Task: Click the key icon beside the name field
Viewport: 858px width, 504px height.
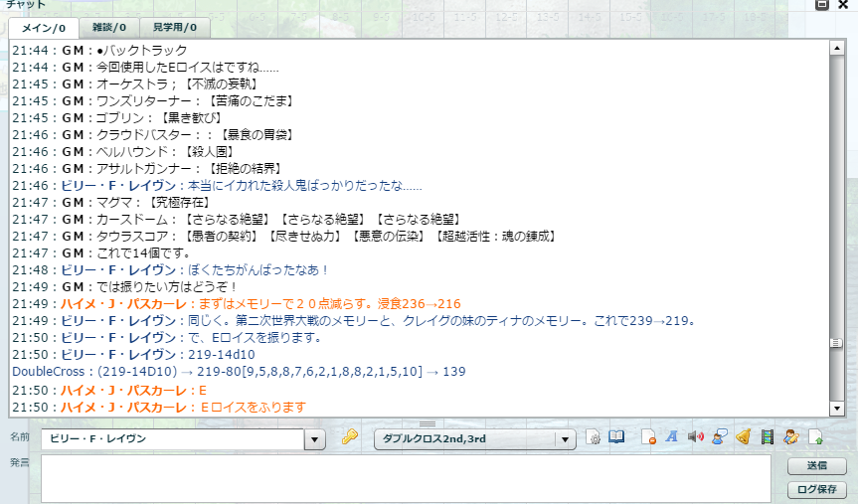Action: pyautogui.click(x=349, y=437)
